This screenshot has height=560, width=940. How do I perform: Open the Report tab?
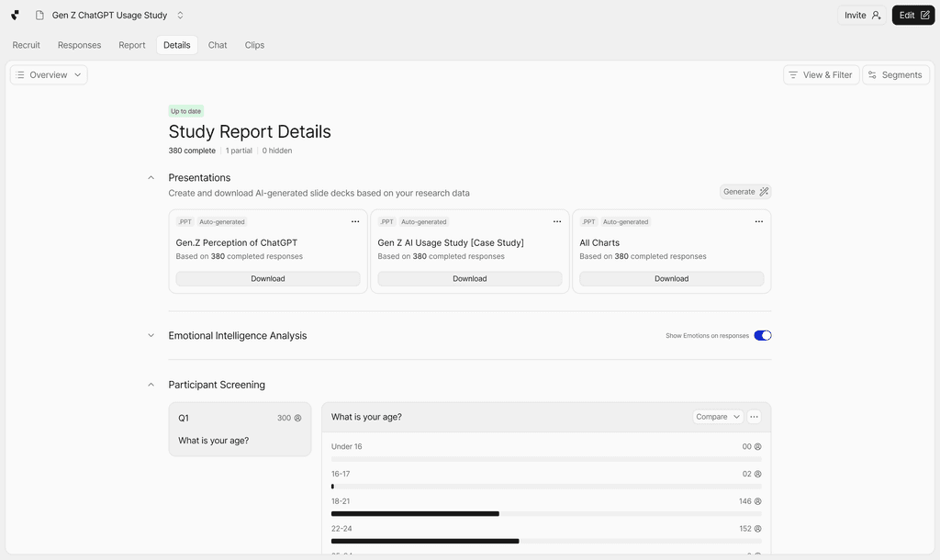point(132,45)
